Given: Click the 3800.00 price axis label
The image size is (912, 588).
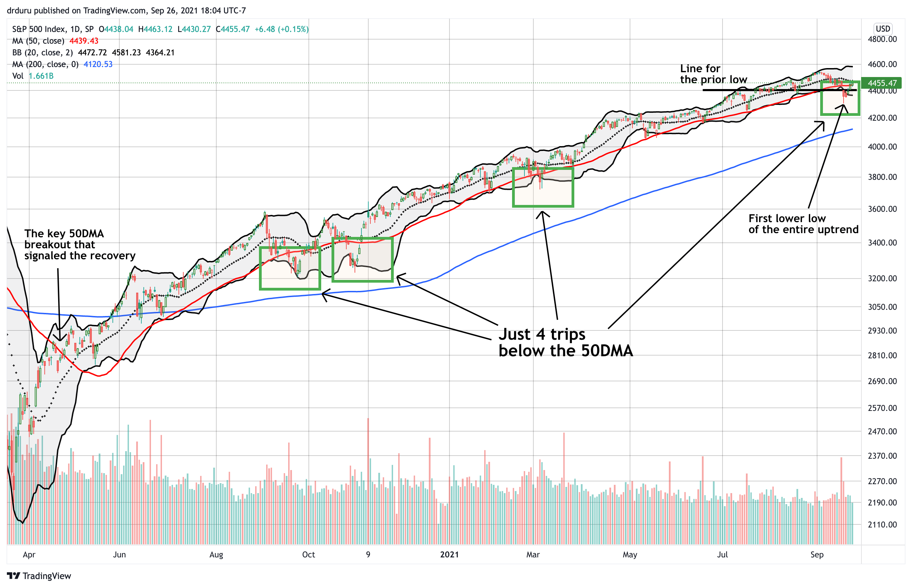Looking at the screenshot, I should pos(882,177).
